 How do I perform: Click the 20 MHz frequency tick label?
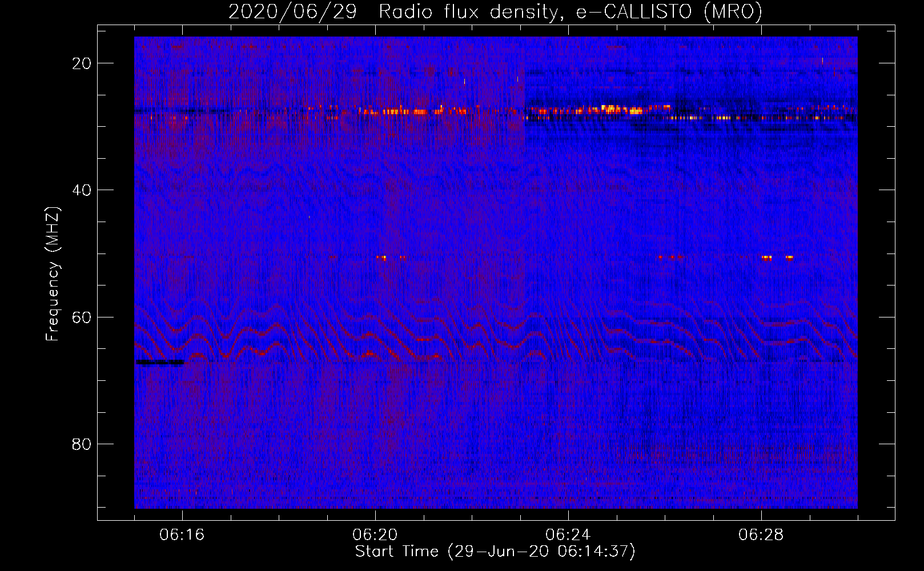click(x=82, y=63)
